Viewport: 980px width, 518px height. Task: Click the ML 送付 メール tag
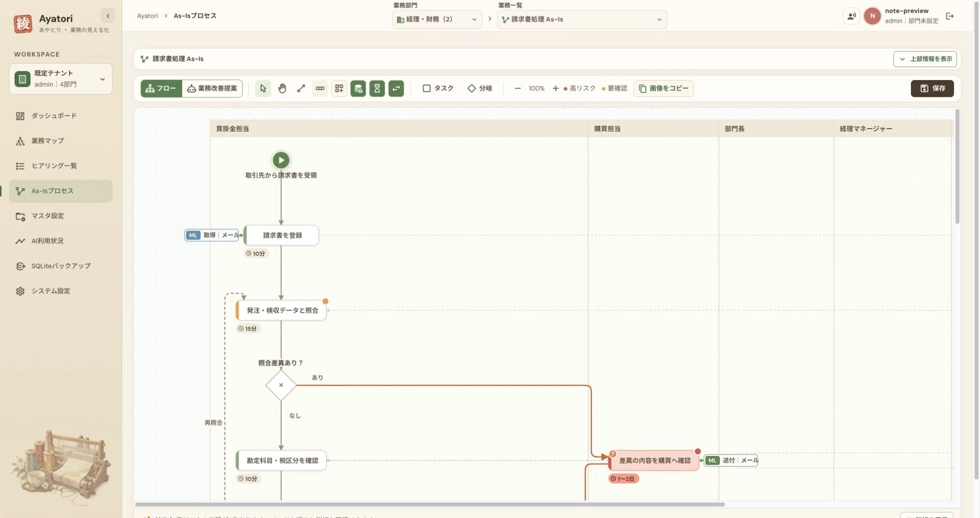coord(731,461)
